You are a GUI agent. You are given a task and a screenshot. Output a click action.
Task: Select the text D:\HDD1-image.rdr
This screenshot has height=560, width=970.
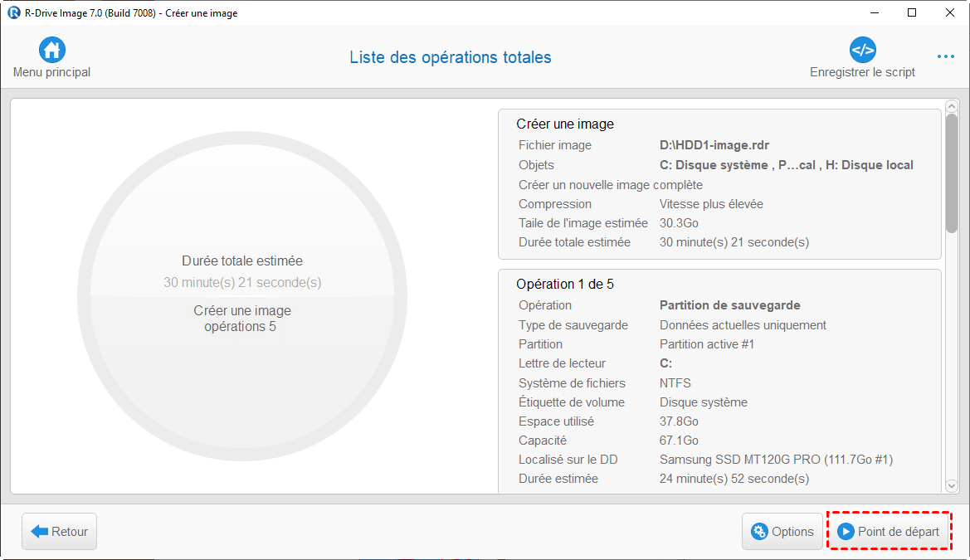point(714,145)
